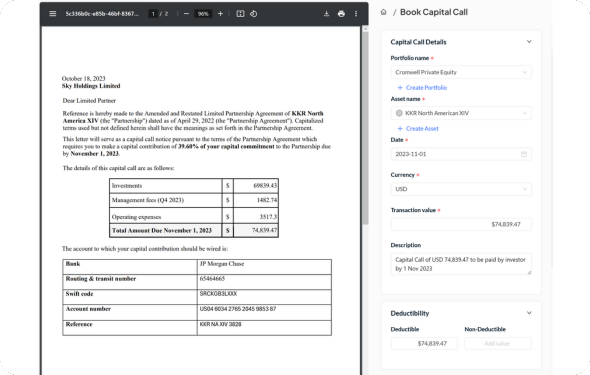Click the PDF vertical scrollbar thumb
Screen dimensions: 590x375
pos(365,128)
